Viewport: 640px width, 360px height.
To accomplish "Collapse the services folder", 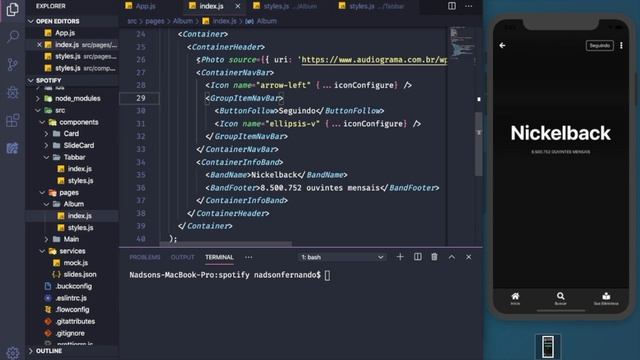I will coord(42,251).
